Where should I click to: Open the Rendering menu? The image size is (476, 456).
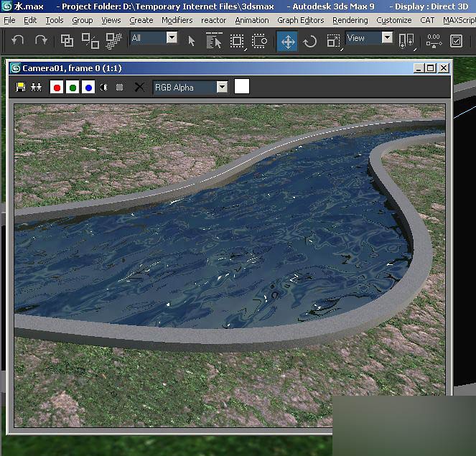(x=350, y=20)
